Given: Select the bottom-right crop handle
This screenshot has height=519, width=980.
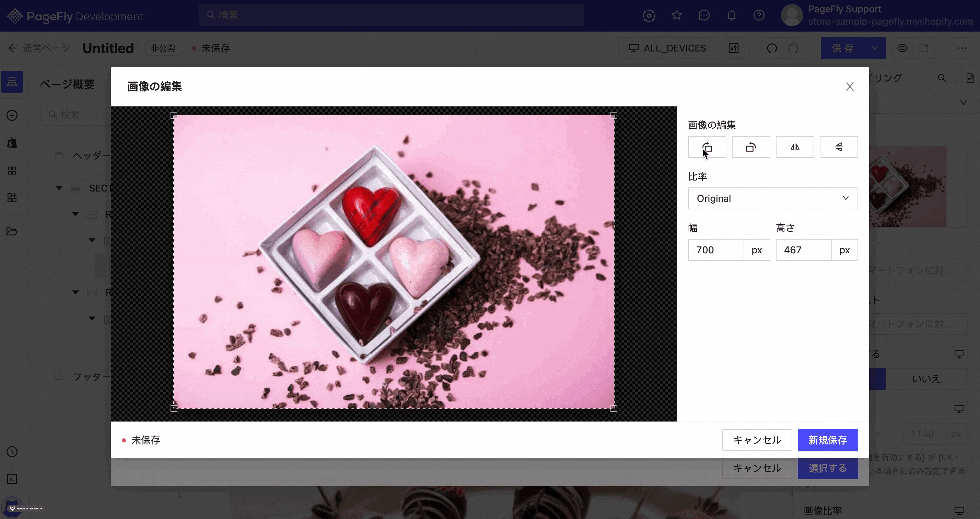Looking at the screenshot, I should click(614, 408).
